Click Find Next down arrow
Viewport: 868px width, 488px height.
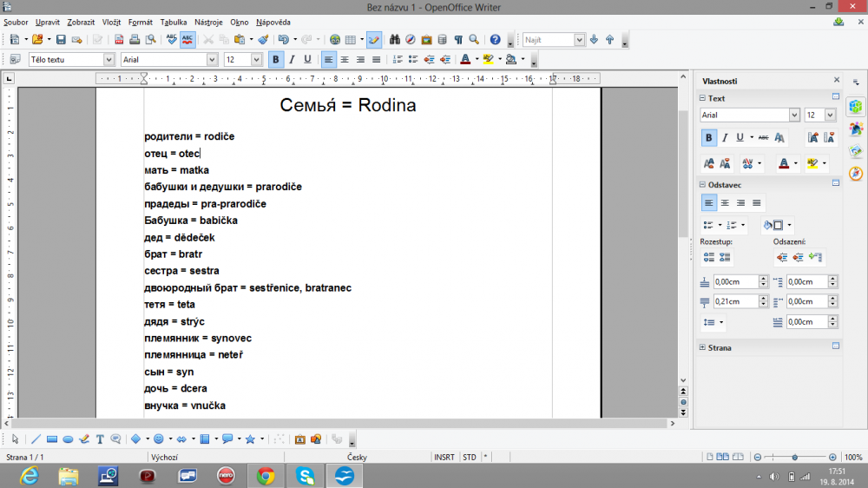tap(594, 40)
